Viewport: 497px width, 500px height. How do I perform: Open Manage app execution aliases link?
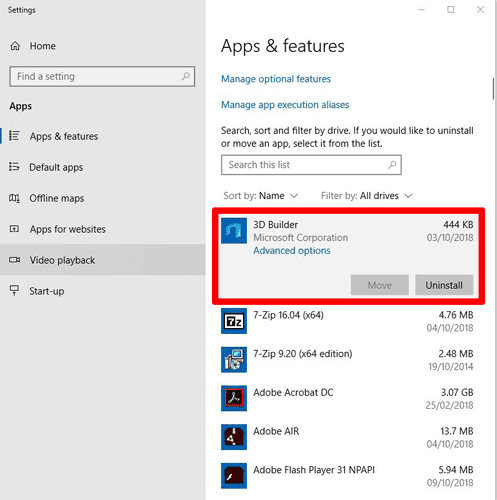(285, 105)
